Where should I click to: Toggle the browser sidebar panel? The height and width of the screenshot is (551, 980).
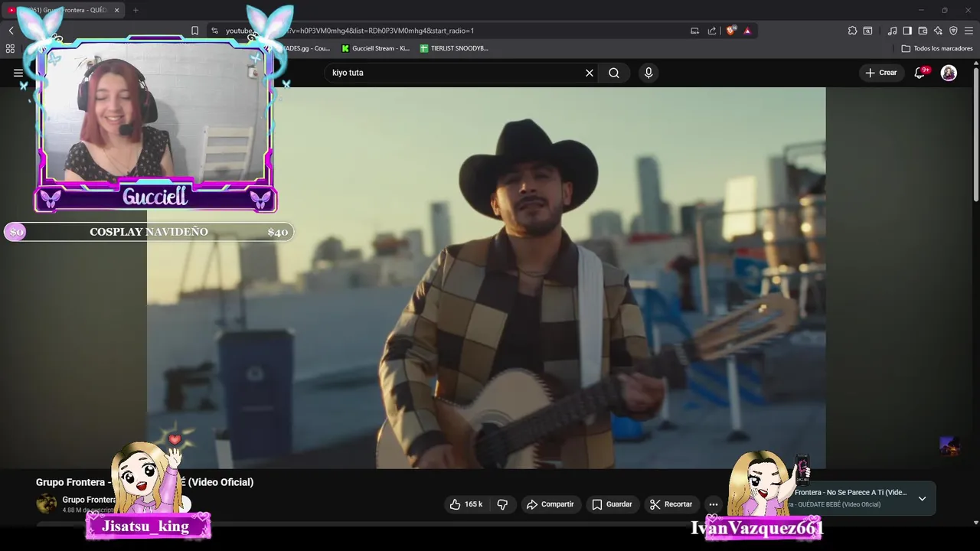(907, 31)
